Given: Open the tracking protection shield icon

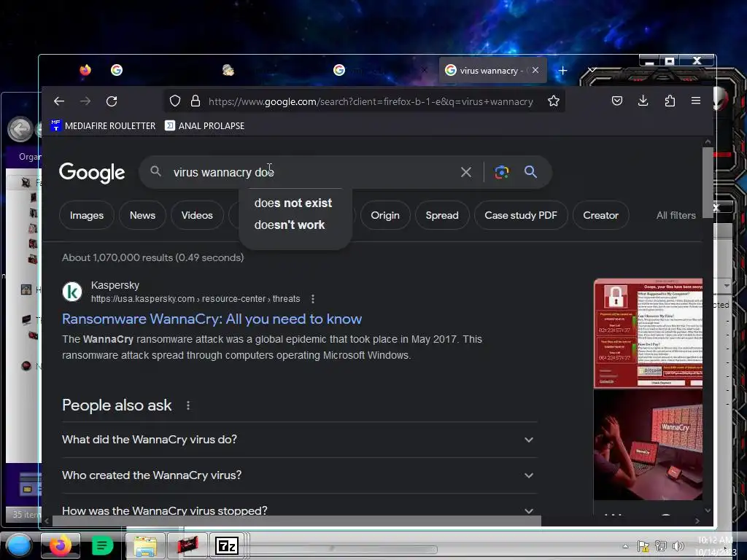Looking at the screenshot, I should pos(175,101).
